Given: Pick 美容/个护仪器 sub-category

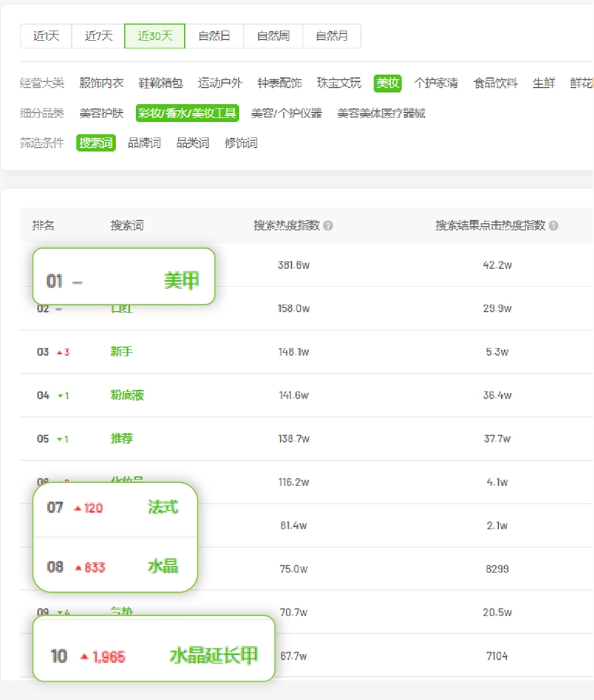Looking at the screenshot, I should coord(287,114).
